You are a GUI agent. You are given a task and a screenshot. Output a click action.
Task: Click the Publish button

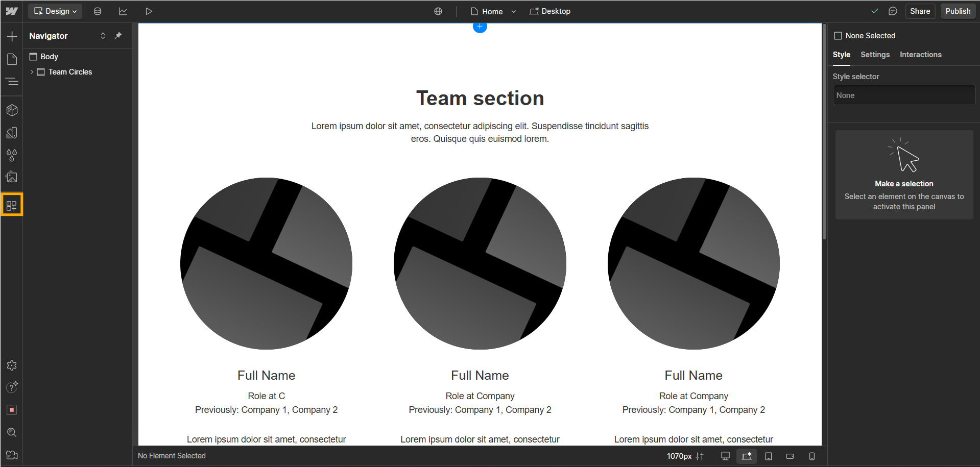(958, 11)
